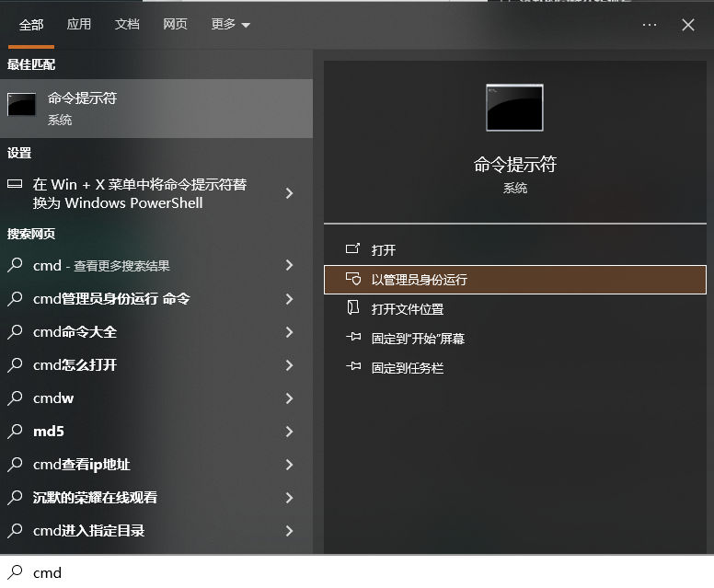Click the 命令提示符 title in preview pane
Image resolution: width=714 pixels, height=588 pixels.
[x=515, y=165]
